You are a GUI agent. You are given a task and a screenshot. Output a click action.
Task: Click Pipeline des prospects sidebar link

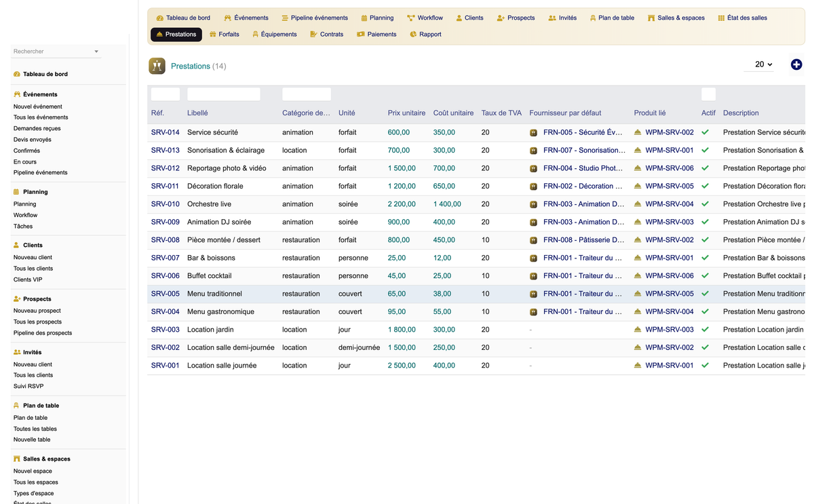(x=43, y=333)
